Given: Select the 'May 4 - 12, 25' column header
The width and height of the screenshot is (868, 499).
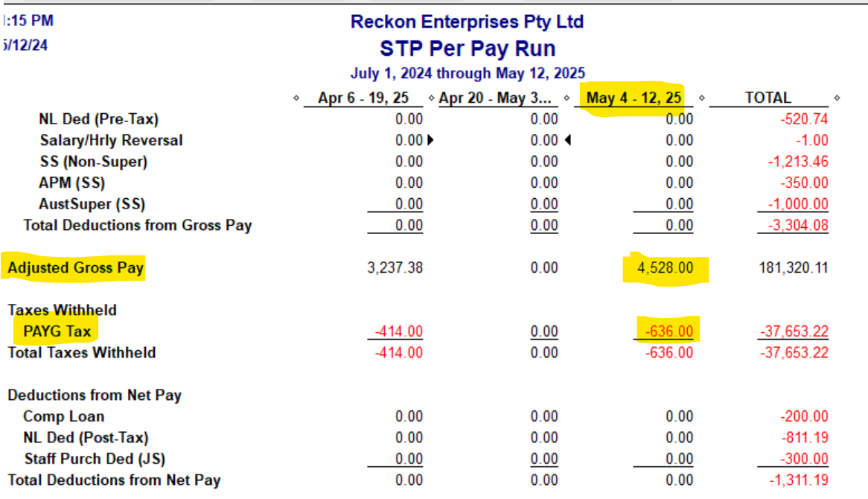Looking at the screenshot, I should coord(634,98).
